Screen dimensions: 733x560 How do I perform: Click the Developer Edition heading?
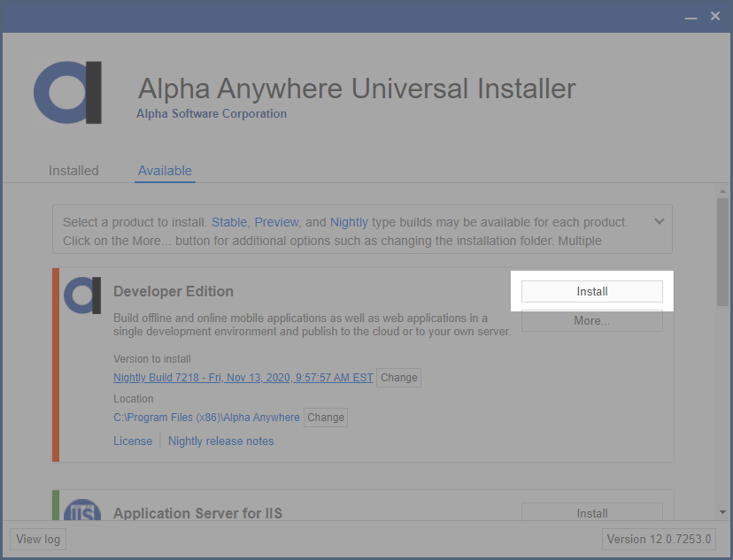click(174, 291)
